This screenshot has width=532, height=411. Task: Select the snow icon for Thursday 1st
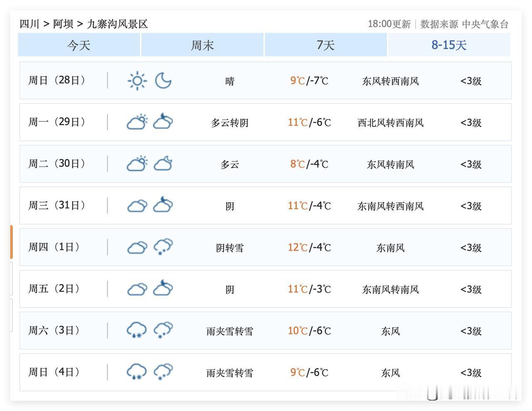(163, 247)
